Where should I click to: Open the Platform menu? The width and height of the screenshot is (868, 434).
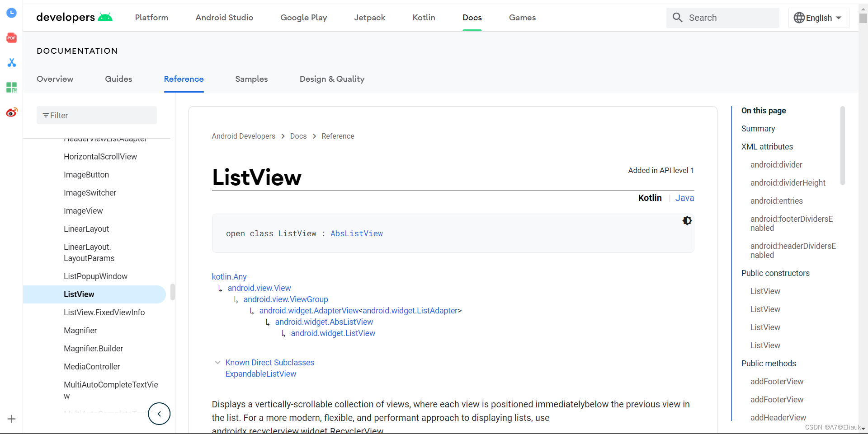coord(151,18)
